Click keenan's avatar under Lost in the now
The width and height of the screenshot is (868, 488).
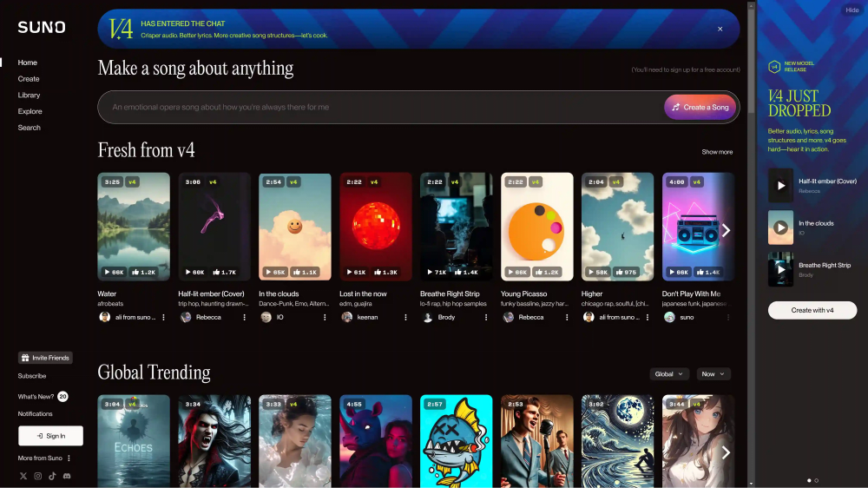click(347, 317)
